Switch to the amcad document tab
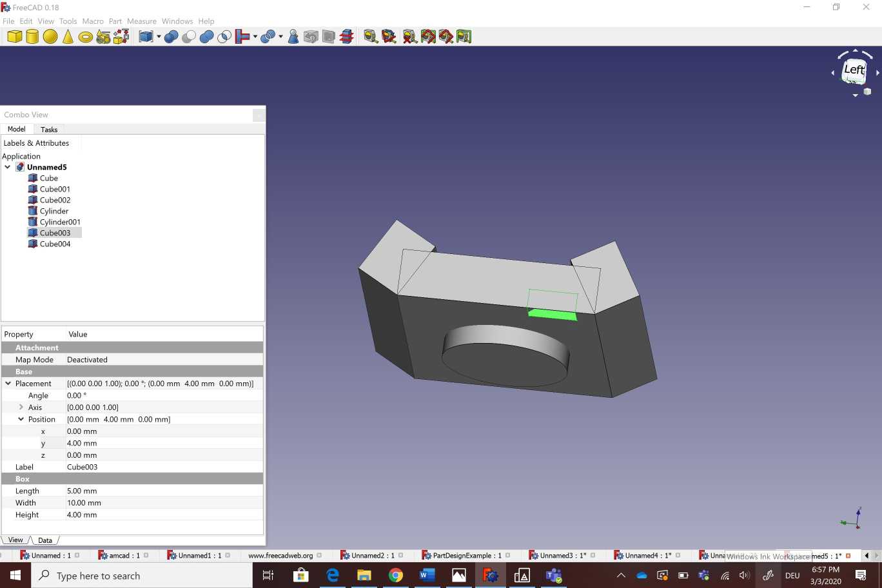The height and width of the screenshot is (588, 882). pos(123,556)
